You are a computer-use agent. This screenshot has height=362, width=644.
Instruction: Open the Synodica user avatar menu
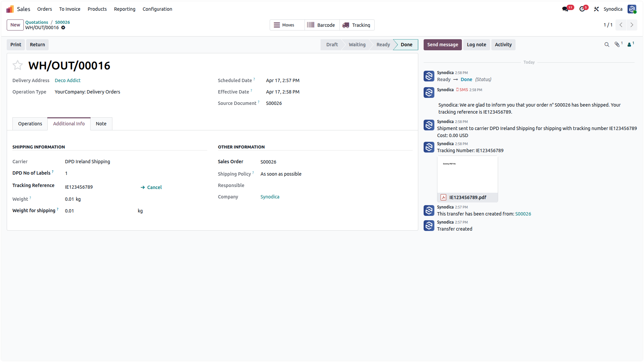632,9
